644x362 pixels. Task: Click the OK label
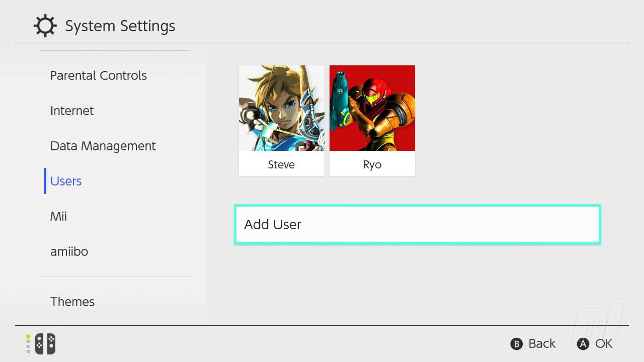click(604, 344)
